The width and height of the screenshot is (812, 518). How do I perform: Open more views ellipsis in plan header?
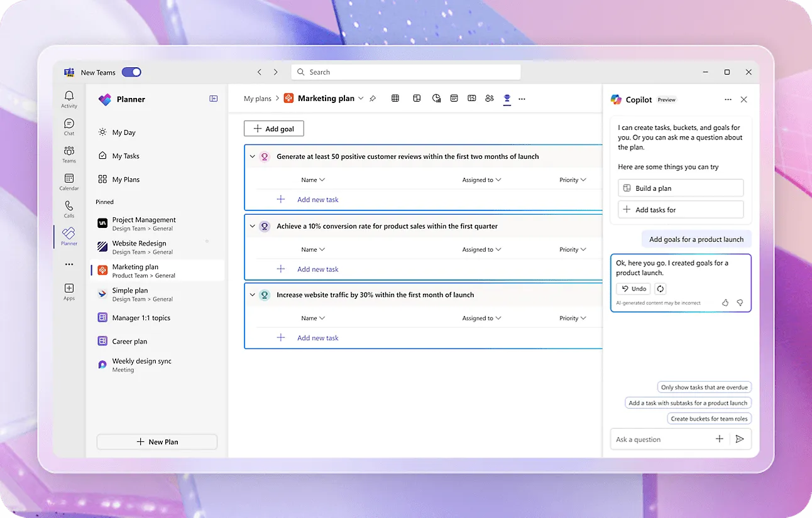tap(522, 99)
